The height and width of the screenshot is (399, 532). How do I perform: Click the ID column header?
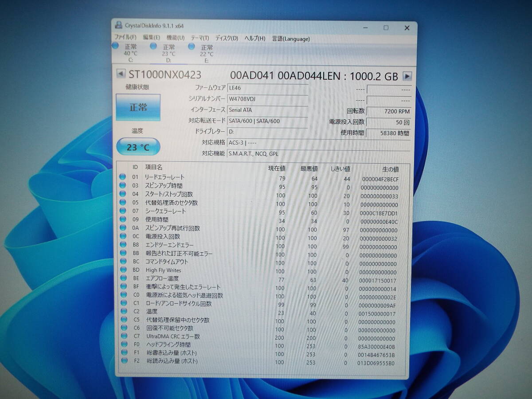click(x=135, y=167)
